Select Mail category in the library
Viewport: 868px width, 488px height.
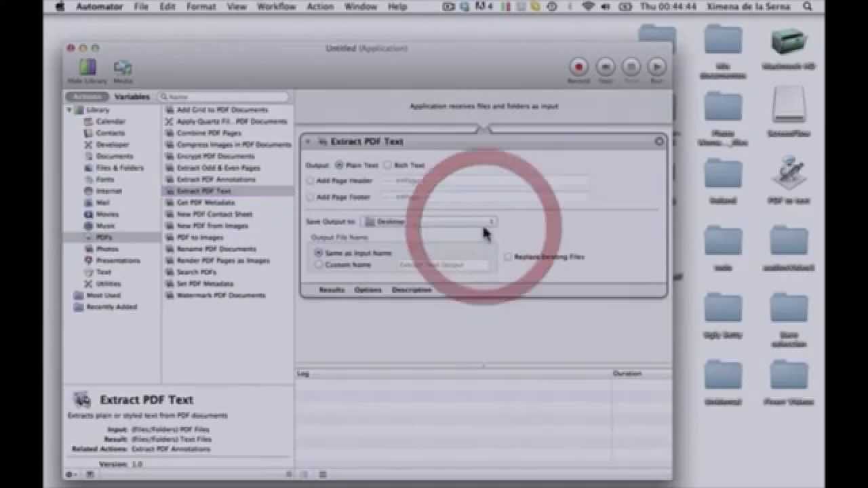[x=103, y=203]
